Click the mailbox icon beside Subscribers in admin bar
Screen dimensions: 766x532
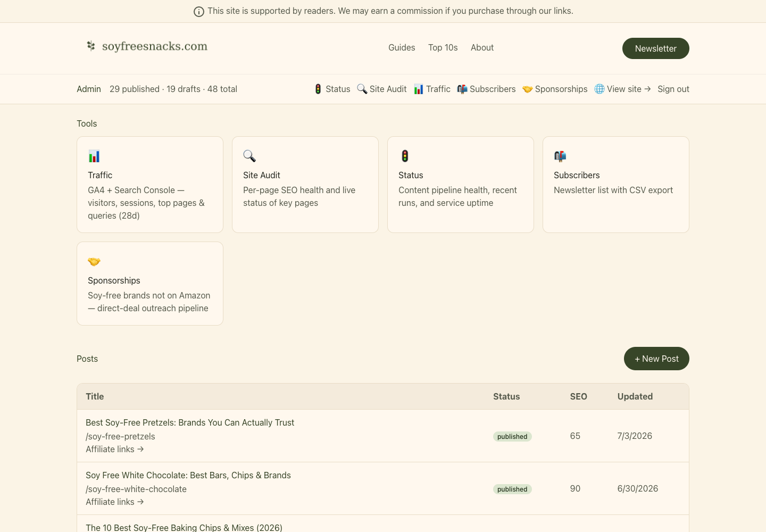(462, 89)
